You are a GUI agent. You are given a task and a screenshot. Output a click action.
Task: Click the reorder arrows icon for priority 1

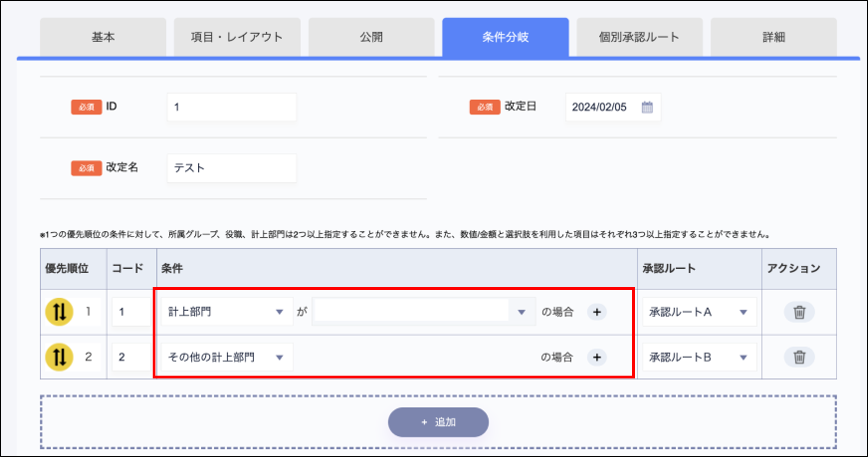tap(59, 312)
